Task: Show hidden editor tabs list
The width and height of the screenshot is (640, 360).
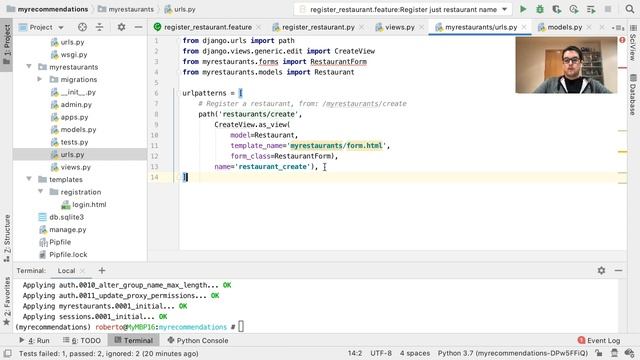Action: click(618, 27)
